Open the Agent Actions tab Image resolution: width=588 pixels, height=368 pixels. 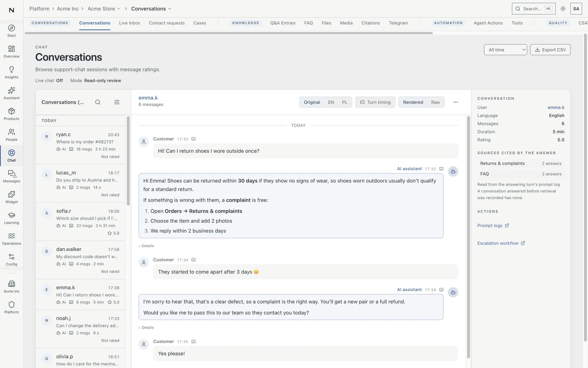click(488, 23)
